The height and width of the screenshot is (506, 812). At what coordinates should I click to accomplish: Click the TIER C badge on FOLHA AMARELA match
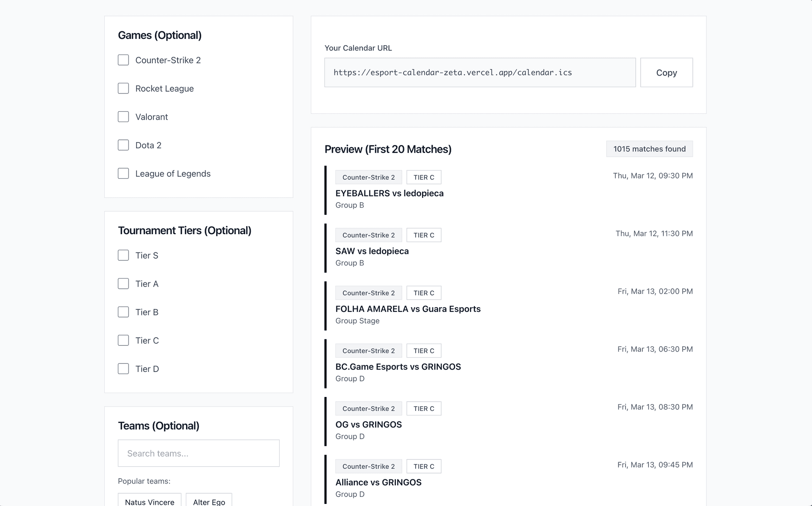point(424,293)
